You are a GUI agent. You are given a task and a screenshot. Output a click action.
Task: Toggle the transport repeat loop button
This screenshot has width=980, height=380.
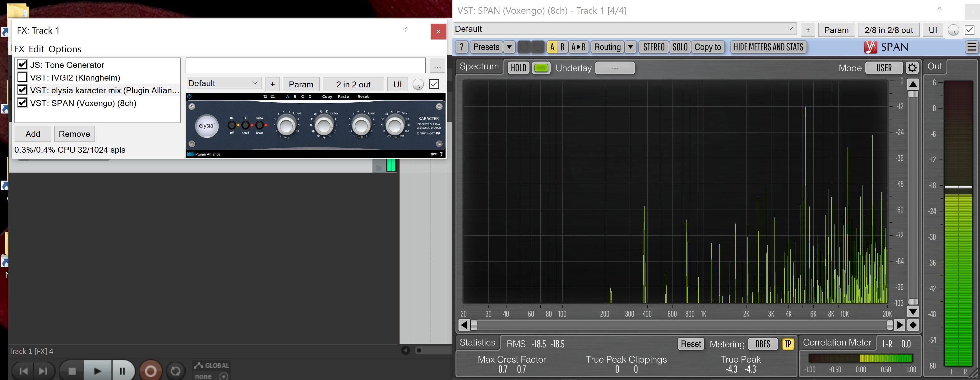pyautogui.click(x=175, y=370)
